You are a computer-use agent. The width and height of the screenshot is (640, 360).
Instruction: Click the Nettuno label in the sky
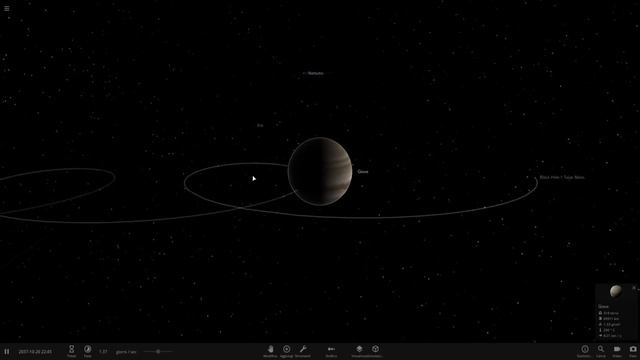pos(316,73)
